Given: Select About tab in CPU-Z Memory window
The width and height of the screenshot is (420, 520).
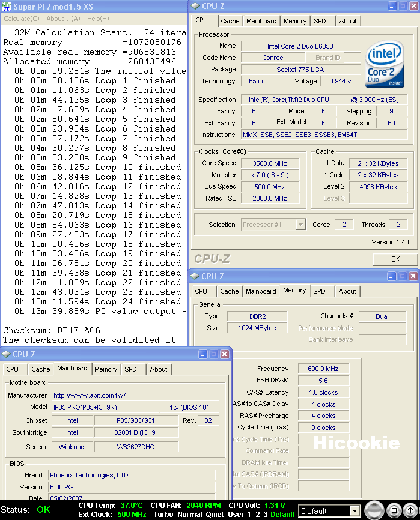Looking at the screenshot, I should click(x=347, y=291).
